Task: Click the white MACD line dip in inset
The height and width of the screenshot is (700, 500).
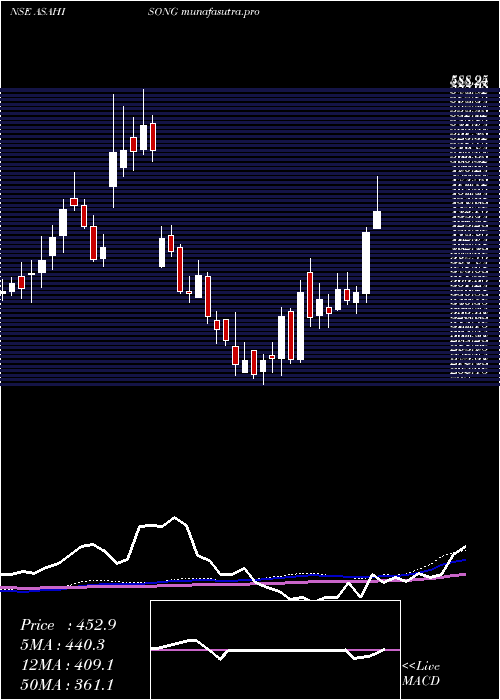Action: pos(220,658)
